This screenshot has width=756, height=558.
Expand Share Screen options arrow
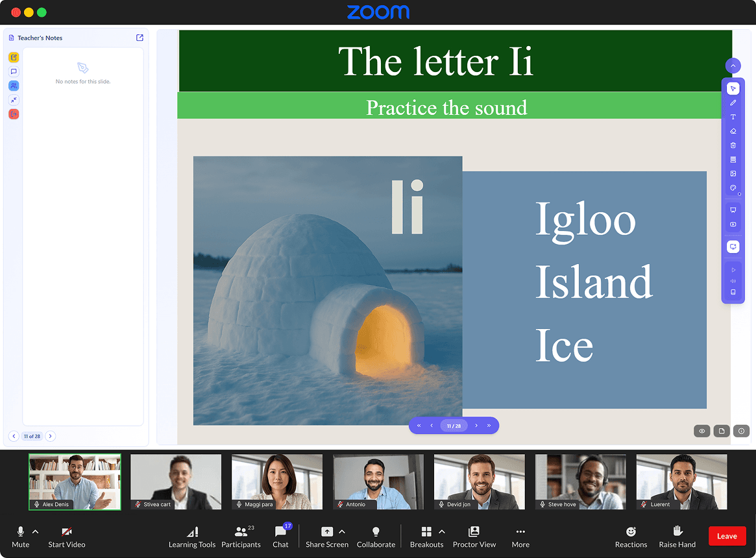[x=342, y=531]
